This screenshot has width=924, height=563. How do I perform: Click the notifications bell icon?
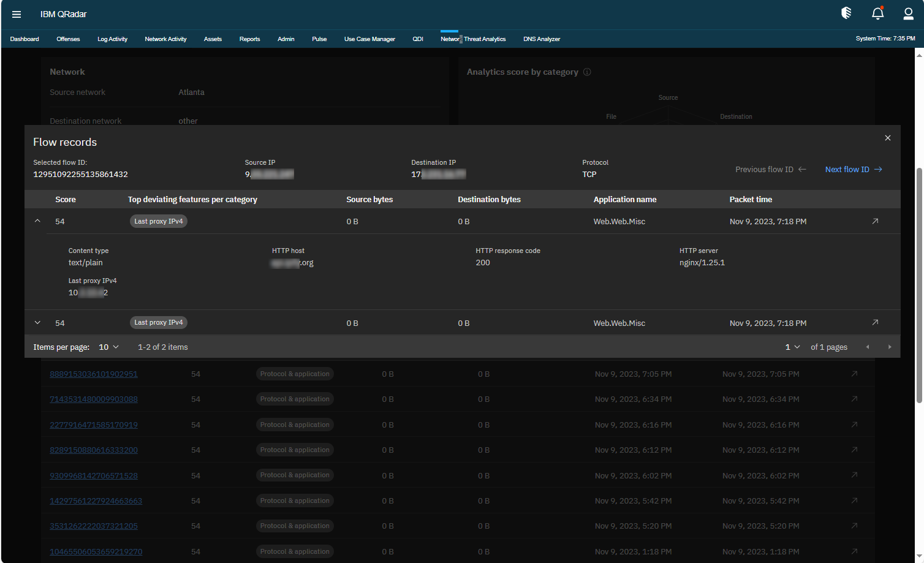[877, 13]
